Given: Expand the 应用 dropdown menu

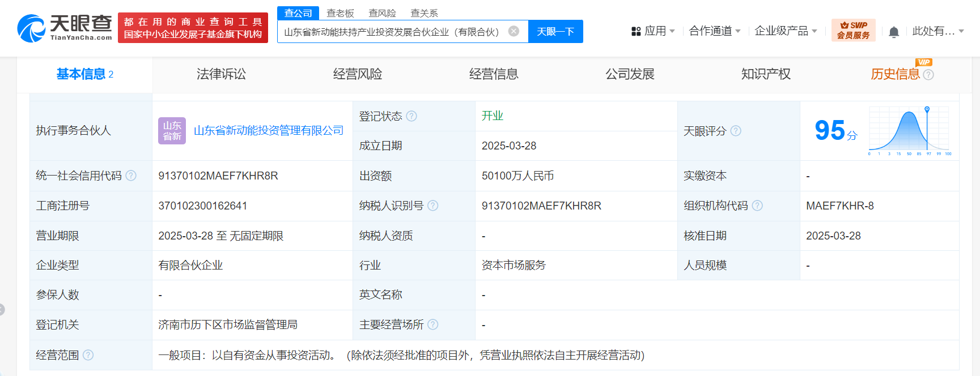Looking at the screenshot, I should click(654, 31).
